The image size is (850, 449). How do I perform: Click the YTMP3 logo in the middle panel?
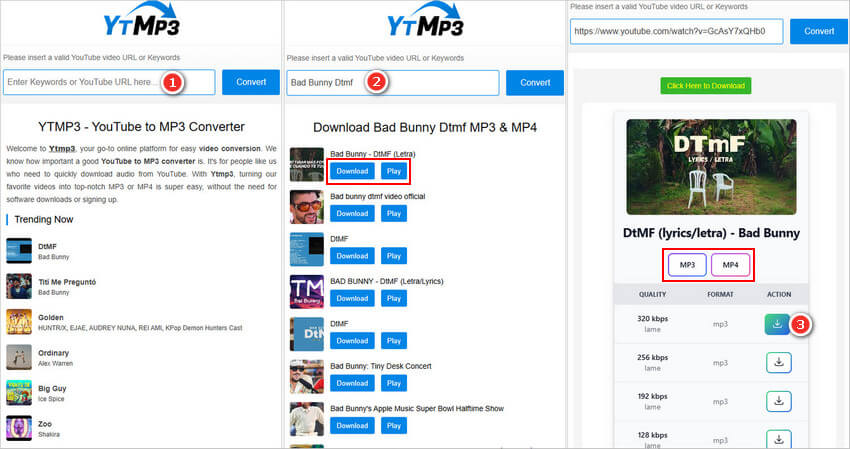tap(425, 20)
